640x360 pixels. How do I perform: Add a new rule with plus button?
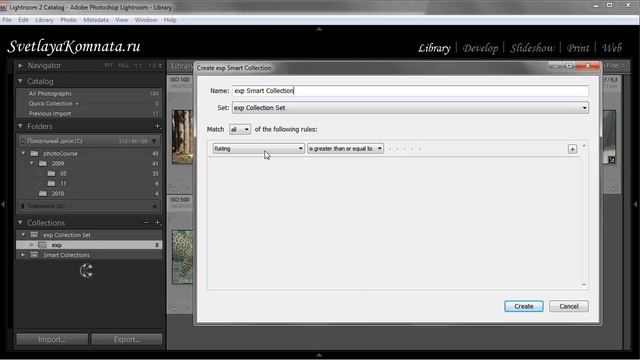point(572,149)
